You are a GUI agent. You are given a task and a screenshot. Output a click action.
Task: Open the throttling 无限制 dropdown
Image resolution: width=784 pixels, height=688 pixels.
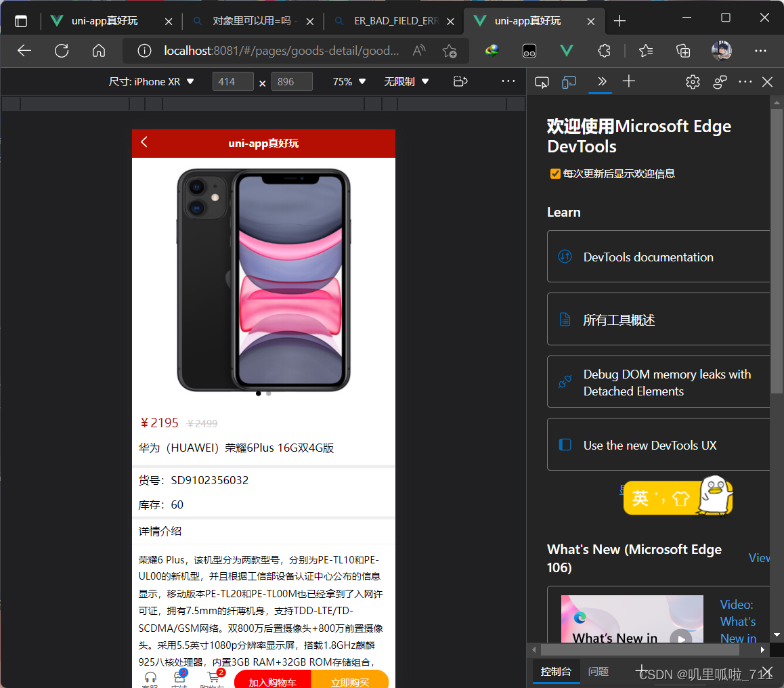click(406, 81)
